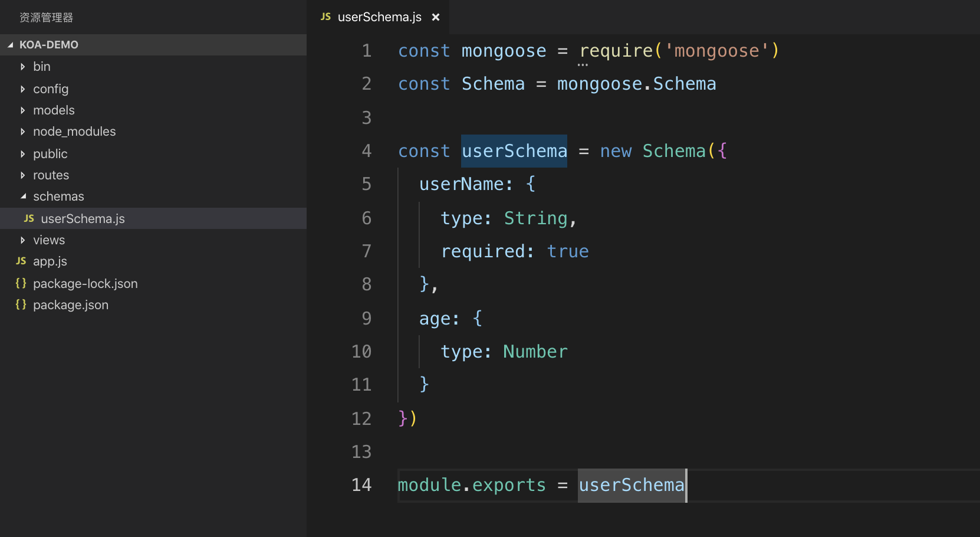Collapse the schemas folder arrow
The height and width of the screenshot is (537, 980).
[23, 196]
